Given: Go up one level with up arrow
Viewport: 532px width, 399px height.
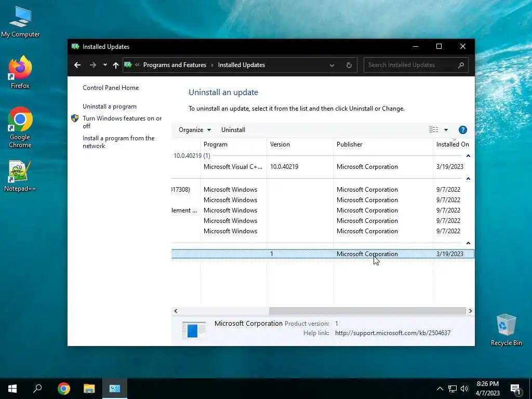Looking at the screenshot, I should tap(116, 65).
